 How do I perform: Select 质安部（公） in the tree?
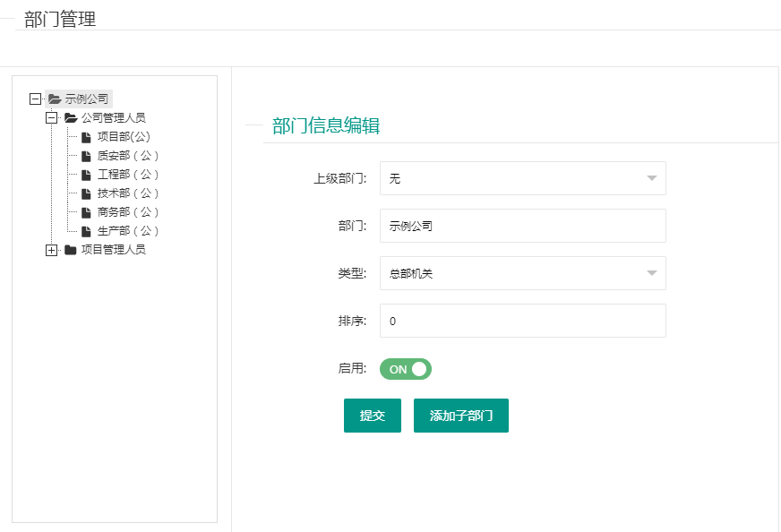click(x=128, y=156)
